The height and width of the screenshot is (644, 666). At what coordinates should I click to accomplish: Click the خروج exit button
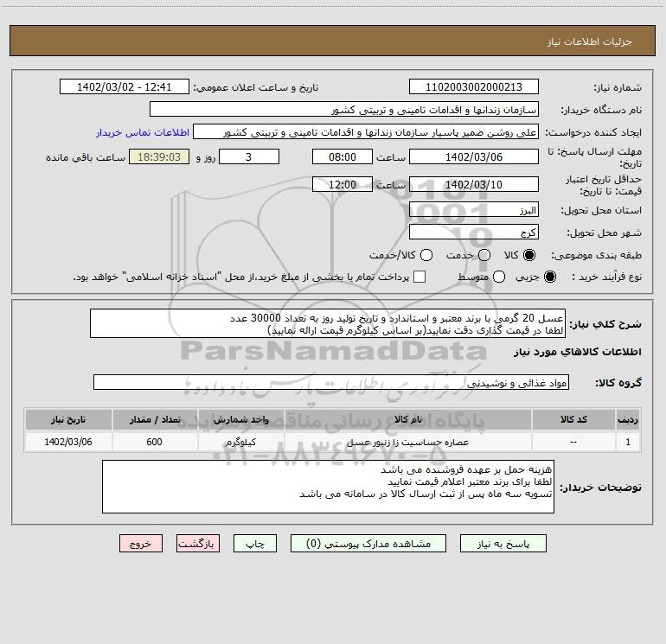(x=141, y=544)
